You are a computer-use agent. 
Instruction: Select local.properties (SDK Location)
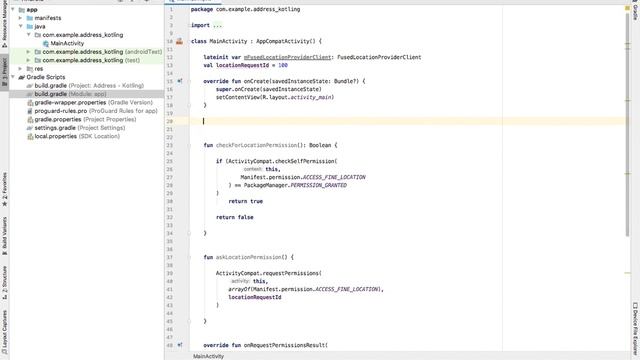tap(77, 136)
